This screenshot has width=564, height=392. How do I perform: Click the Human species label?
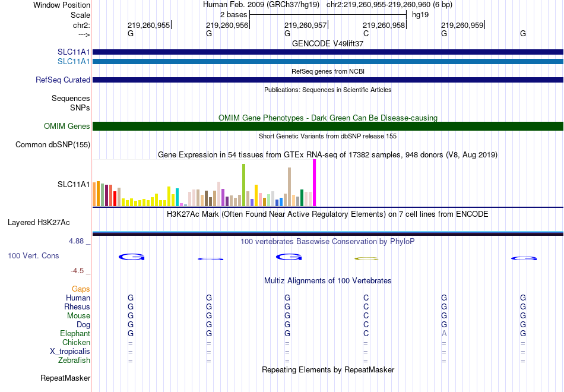(x=78, y=298)
